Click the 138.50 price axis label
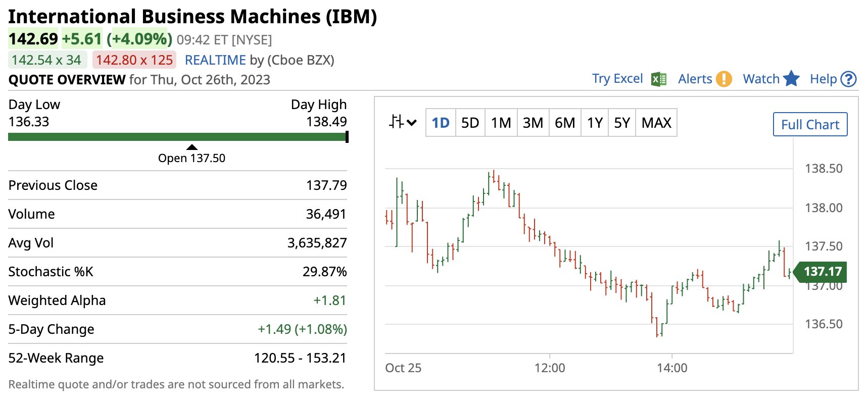 point(824,169)
